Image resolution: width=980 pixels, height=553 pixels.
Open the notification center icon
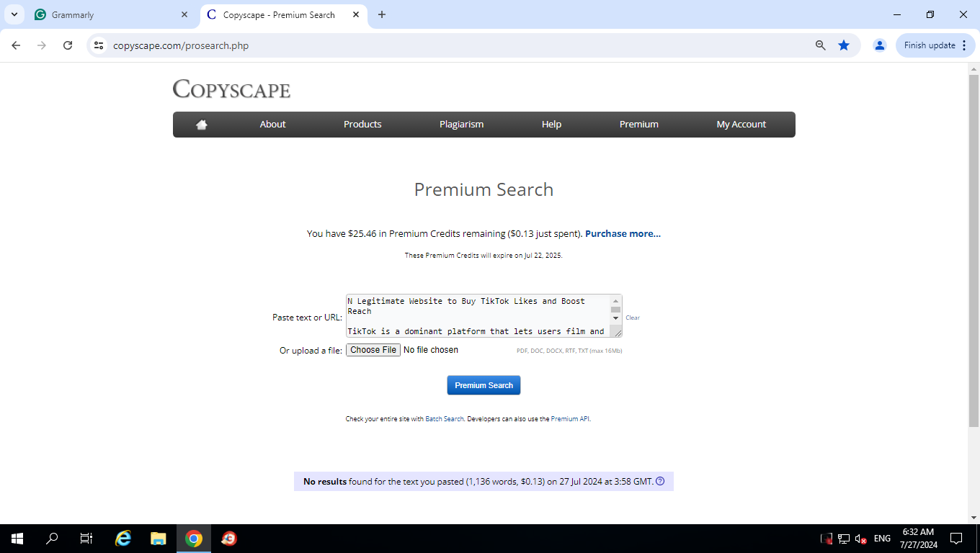tap(956, 539)
